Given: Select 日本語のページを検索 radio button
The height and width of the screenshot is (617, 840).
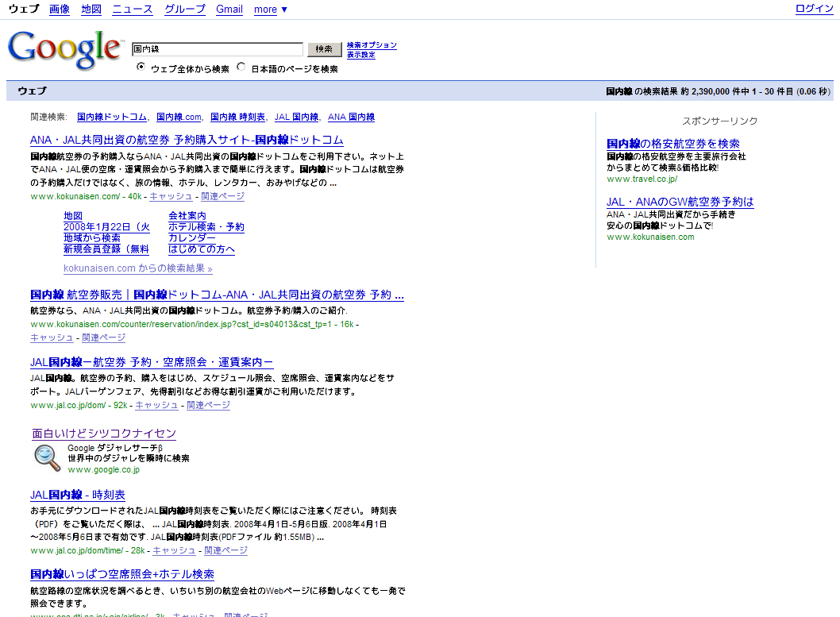Looking at the screenshot, I should (x=241, y=67).
